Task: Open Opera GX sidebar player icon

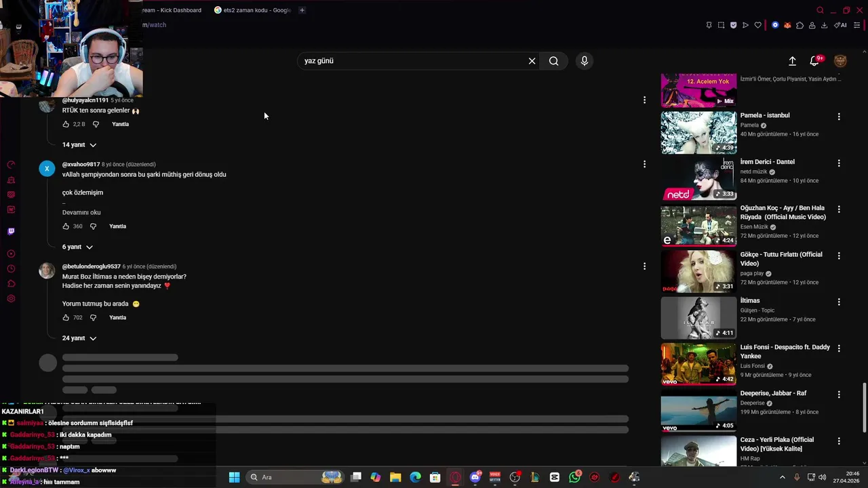Action: [x=11, y=254]
